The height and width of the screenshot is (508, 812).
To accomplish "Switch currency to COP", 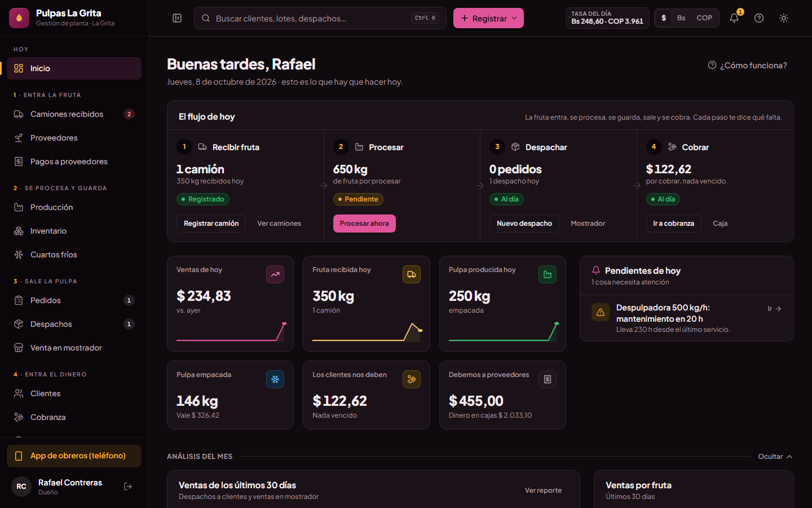I will [704, 18].
